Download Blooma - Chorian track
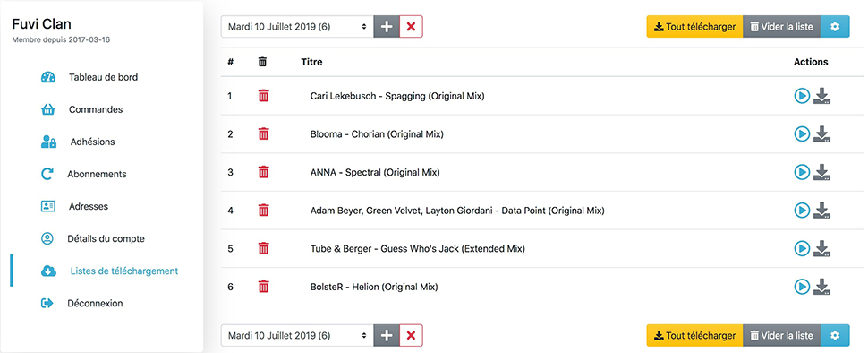Viewport: 868px width, 353px height. pos(822,134)
